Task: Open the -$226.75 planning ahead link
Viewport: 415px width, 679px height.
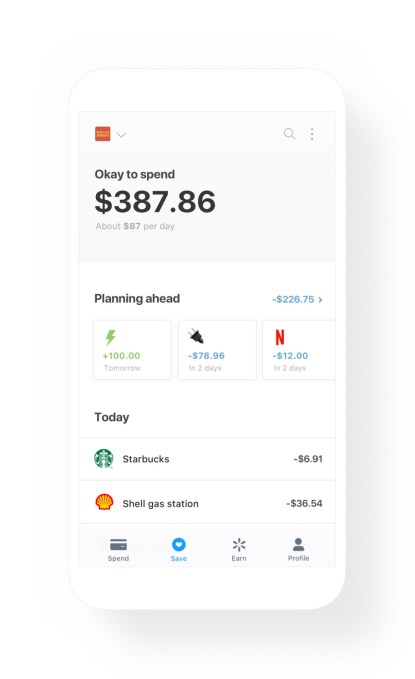Action: click(293, 299)
